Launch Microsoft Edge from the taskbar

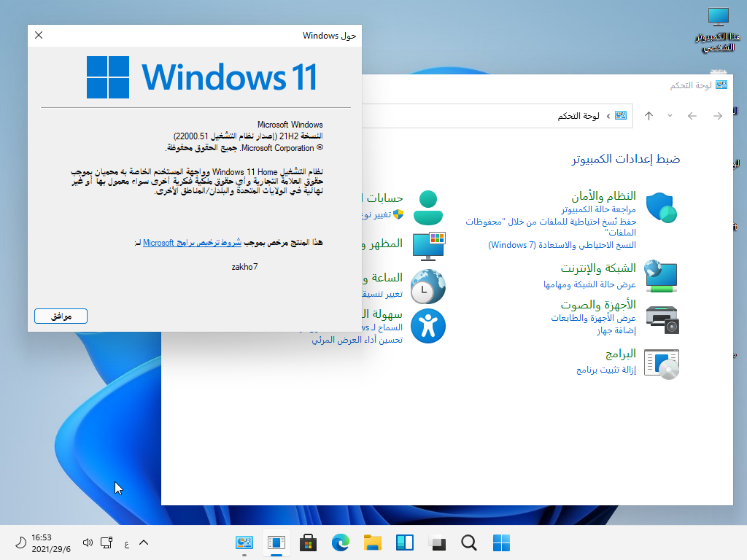click(340, 542)
